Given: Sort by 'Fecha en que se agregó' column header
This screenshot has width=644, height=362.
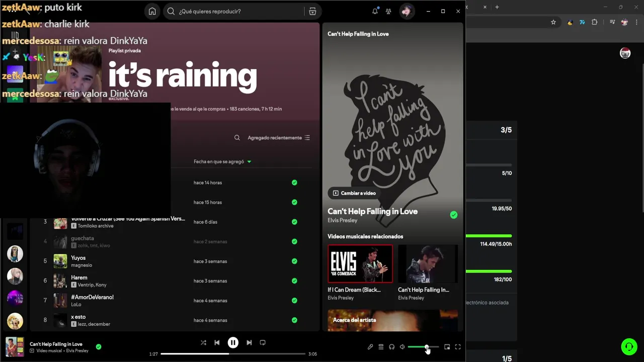Looking at the screenshot, I should (222, 161).
